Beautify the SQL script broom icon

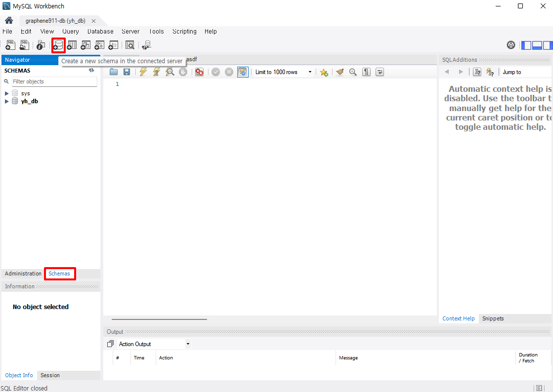340,72
